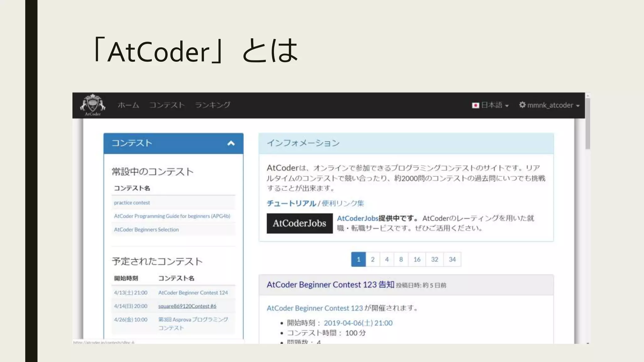Viewport: 644px width, 362px height.
Task: Go to pagination page 4
Action: point(387,260)
